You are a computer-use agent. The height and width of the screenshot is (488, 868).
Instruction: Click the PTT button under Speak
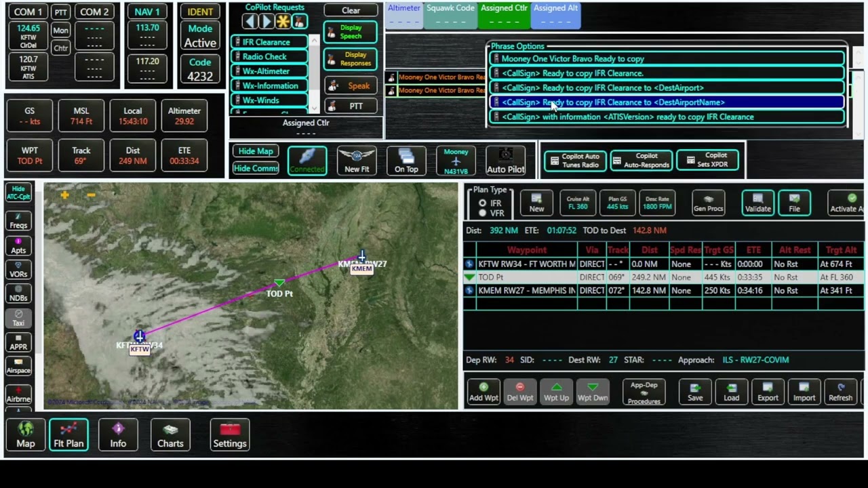point(351,106)
